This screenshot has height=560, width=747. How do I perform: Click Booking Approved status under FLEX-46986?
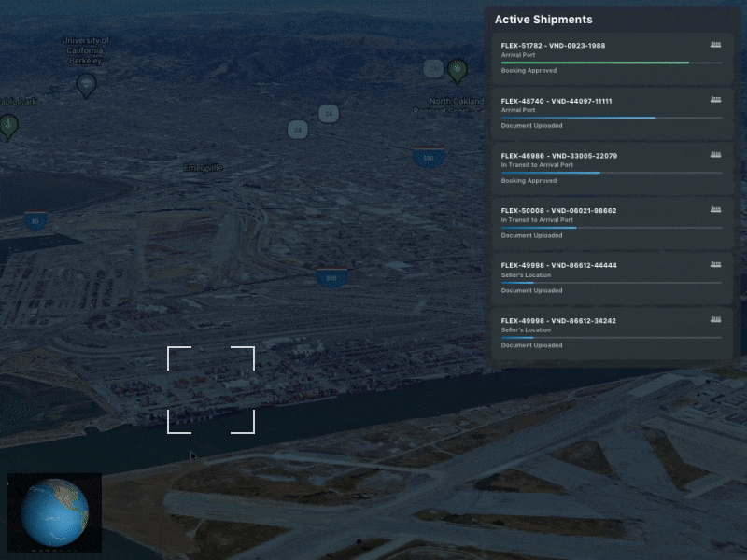tap(529, 180)
